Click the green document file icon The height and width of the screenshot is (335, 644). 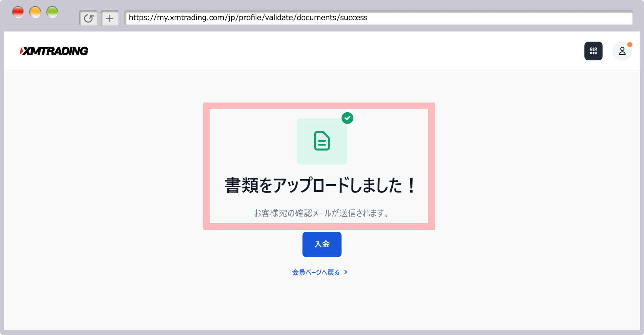point(322,141)
